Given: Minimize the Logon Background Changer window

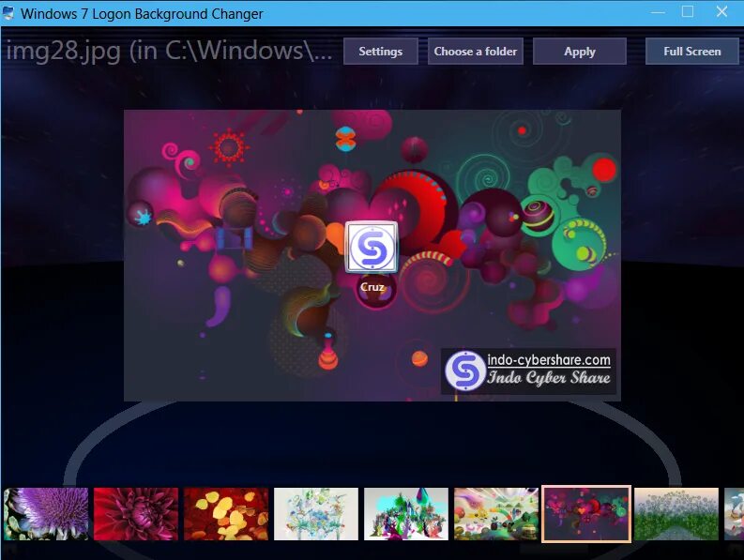Looking at the screenshot, I should (x=658, y=12).
